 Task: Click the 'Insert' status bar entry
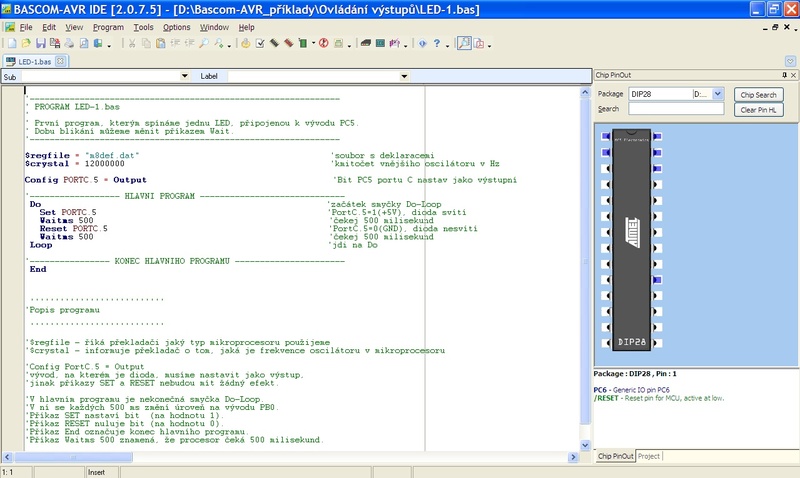[x=96, y=472]
